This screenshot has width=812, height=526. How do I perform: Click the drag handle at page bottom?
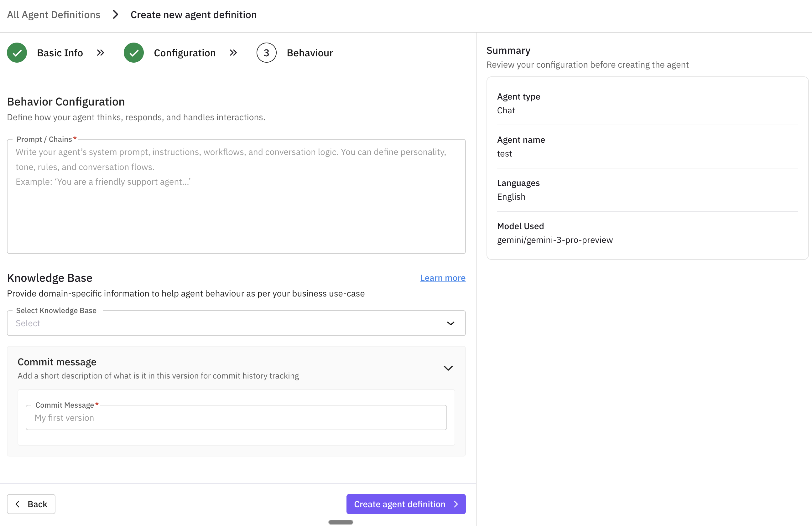click(341, 522)
